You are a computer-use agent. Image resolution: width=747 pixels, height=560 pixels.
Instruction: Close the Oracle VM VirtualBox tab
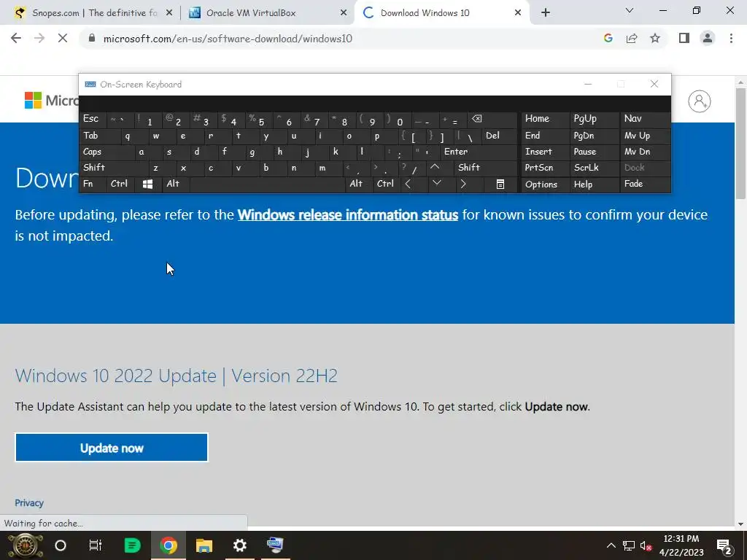(344, 13)
